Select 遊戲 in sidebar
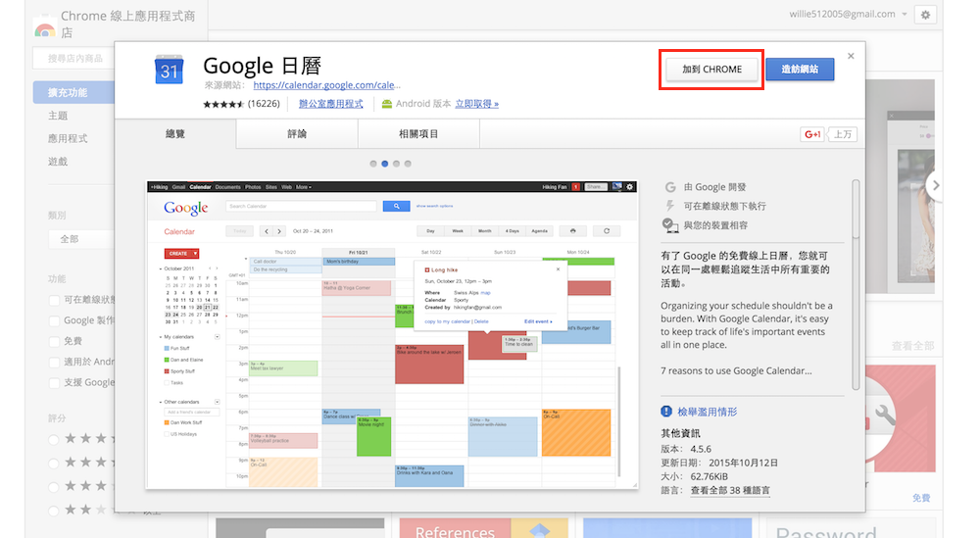The width and height of the screenshot is (980, 538). [58, 162]
